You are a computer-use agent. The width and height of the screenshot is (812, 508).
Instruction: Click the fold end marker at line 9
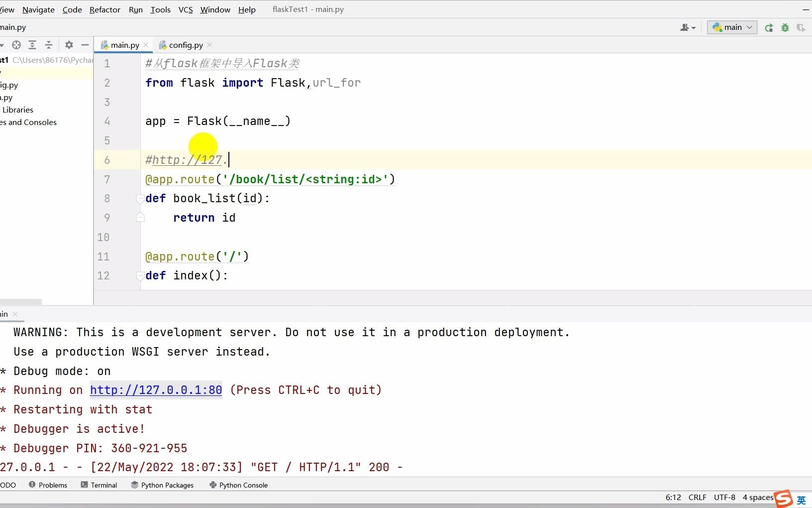(x=140, y=218)
